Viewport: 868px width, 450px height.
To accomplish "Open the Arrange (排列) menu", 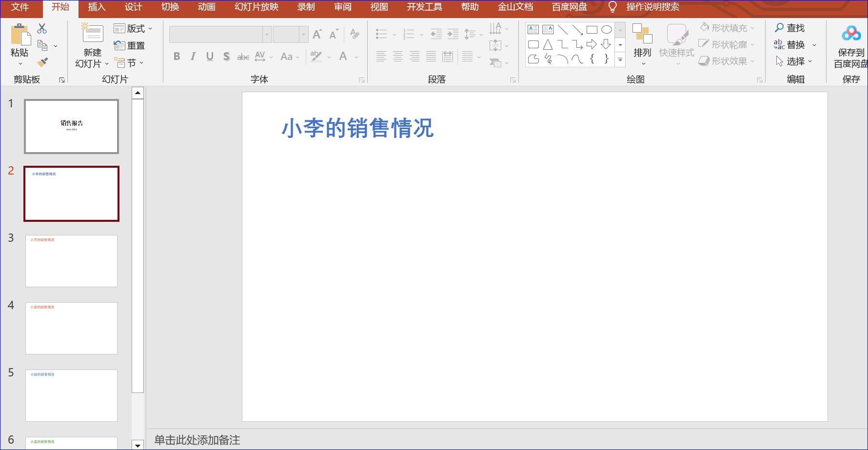I will point(642,45).
